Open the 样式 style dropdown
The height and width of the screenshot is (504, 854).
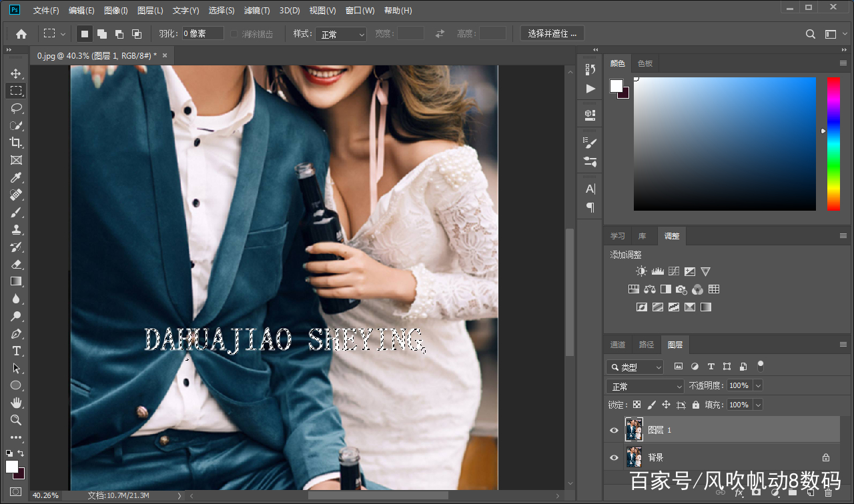click(x=341, y=34)
